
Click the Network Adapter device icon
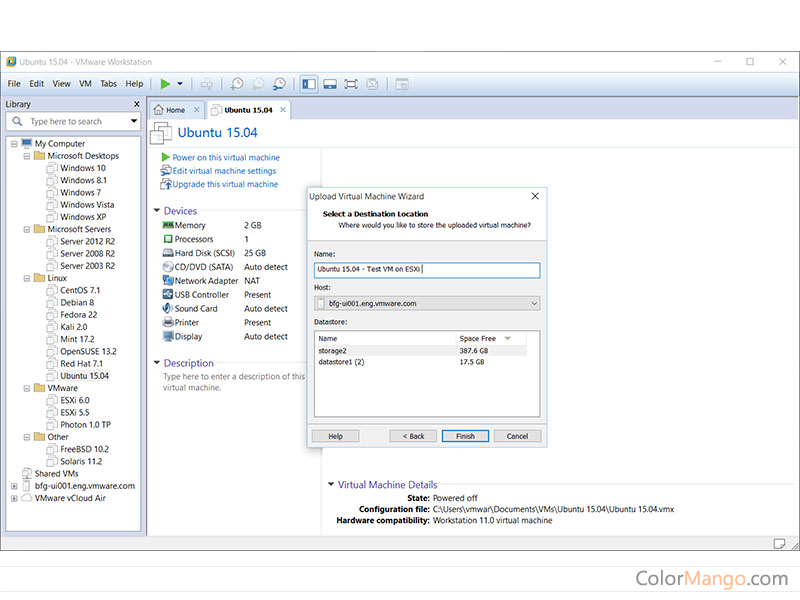168,281
